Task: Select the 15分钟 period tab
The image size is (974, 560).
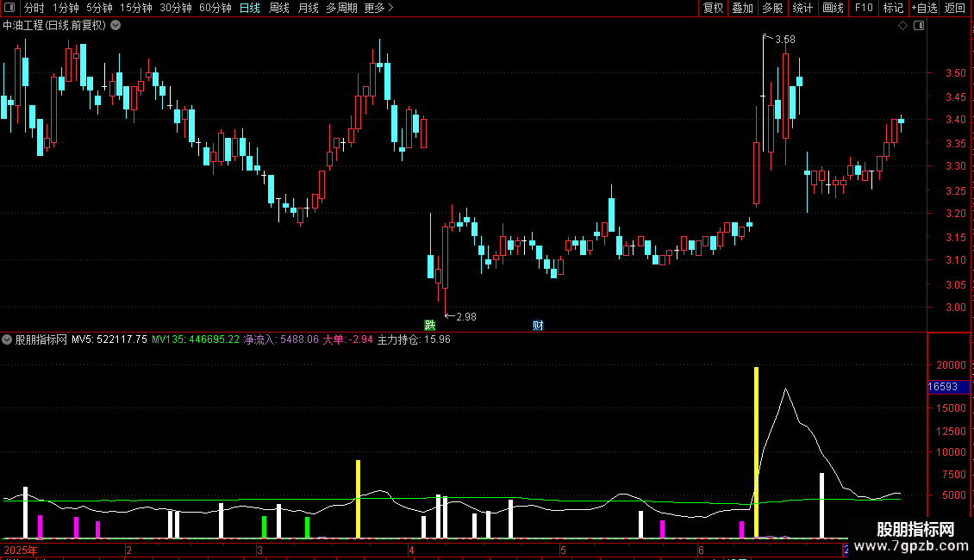Action: pyautogui.click(x=136, y=8)
